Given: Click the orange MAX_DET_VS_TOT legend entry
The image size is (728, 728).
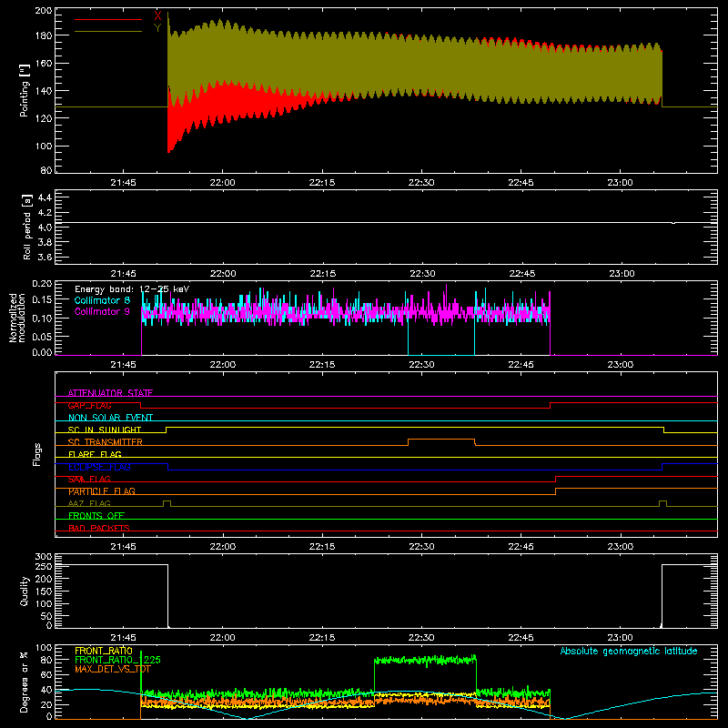Looking at the screenshot, I should pos(113,669).
